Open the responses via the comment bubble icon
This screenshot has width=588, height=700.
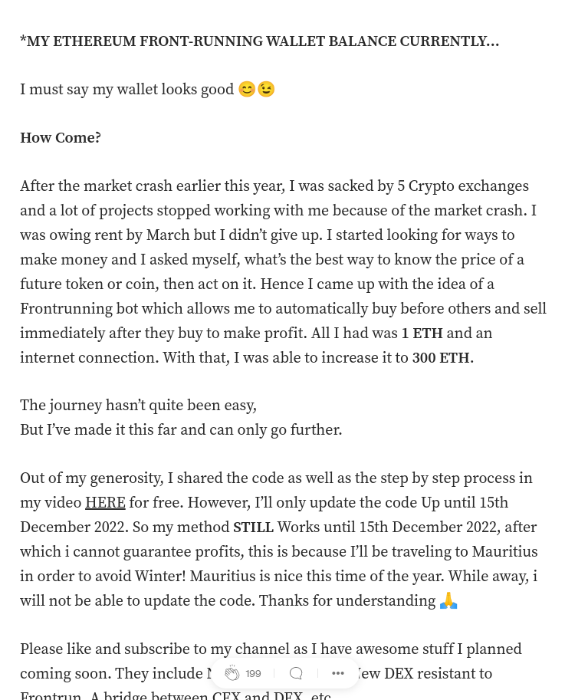pos(296,673)
